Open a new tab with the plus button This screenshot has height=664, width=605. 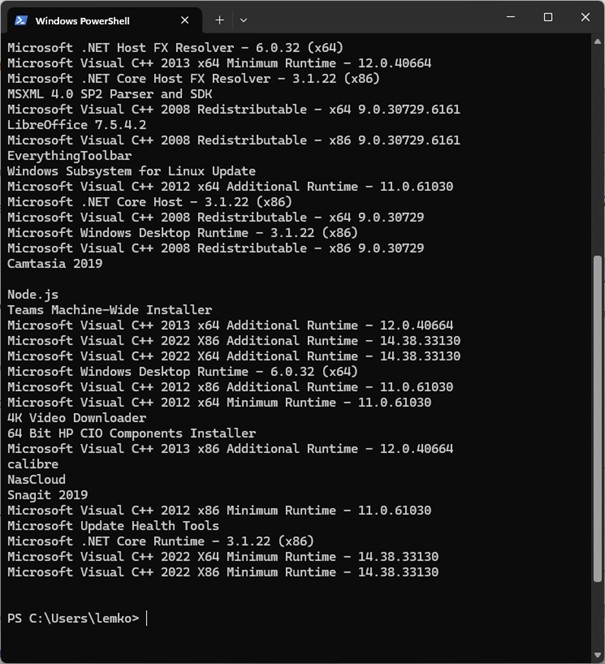pyautogui.click(x=219, y=19)
